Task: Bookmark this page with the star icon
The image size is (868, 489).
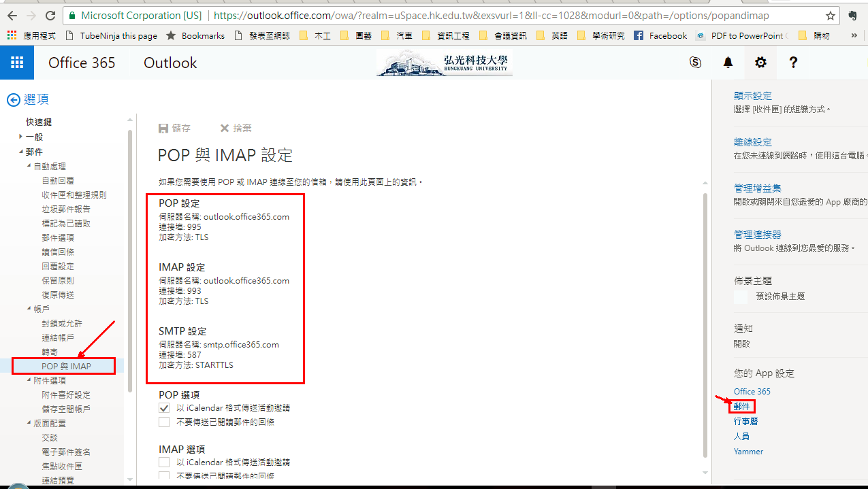Action: point(830,15)
